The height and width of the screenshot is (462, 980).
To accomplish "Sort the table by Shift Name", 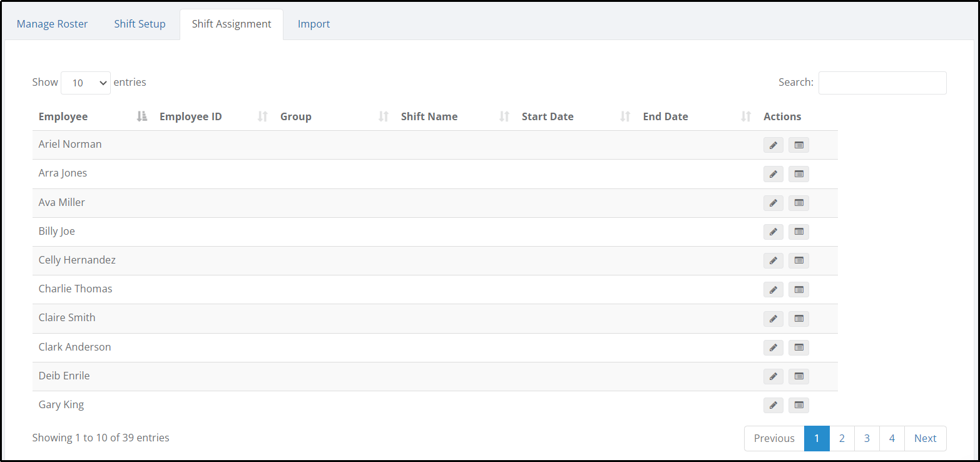I will 455,116.
